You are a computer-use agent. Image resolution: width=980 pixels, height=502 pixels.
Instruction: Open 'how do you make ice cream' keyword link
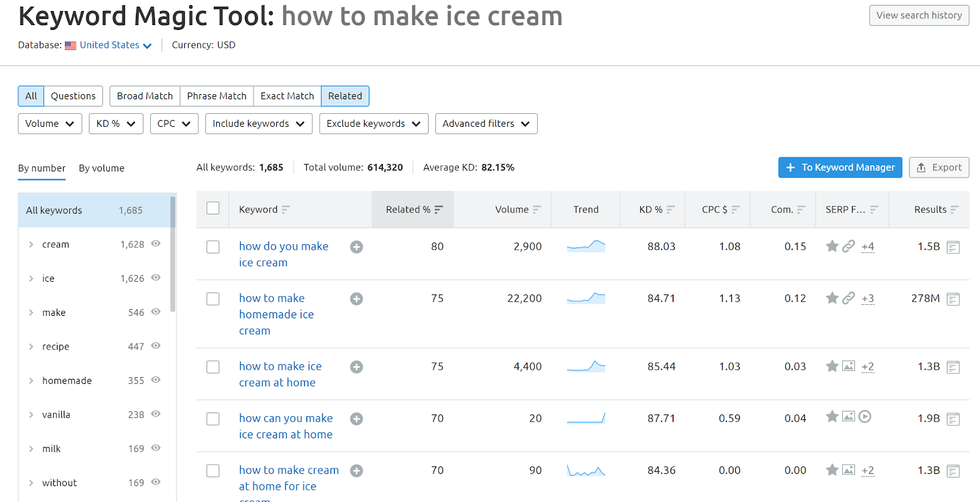click(284, 254)
